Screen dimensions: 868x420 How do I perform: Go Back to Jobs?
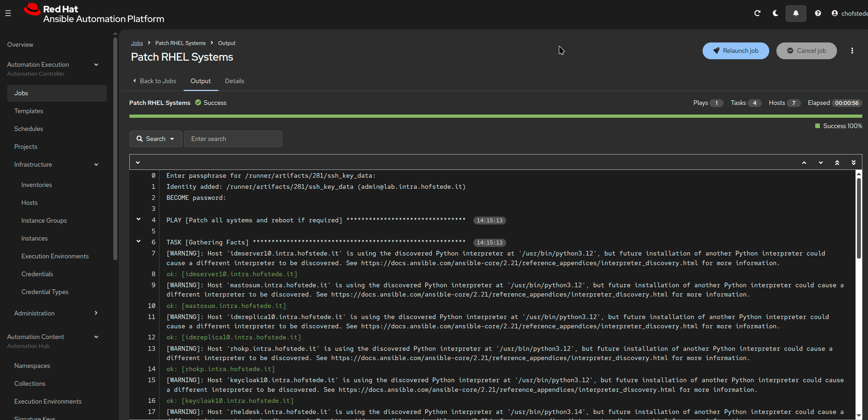pyautogui.click(x=154, y=81)
